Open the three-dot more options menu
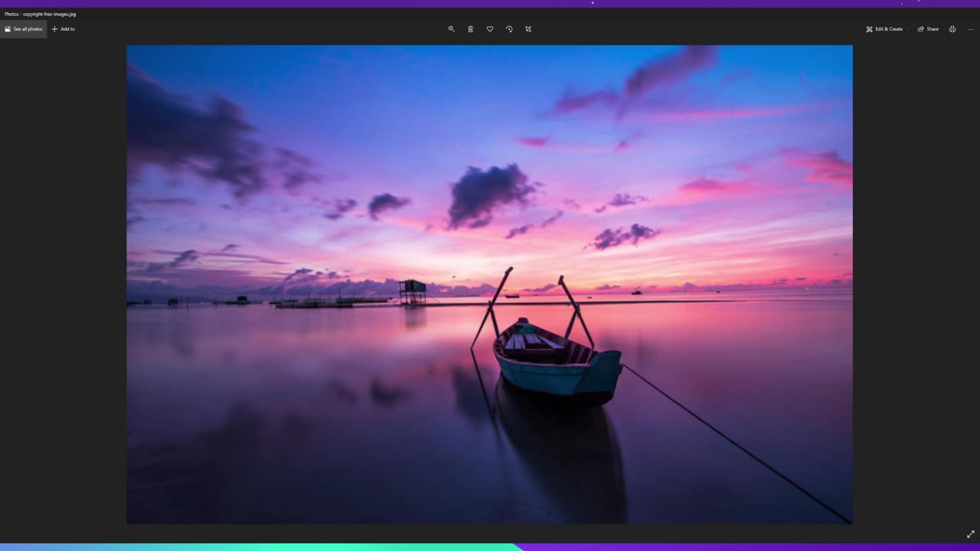 (x=971, y=29)
